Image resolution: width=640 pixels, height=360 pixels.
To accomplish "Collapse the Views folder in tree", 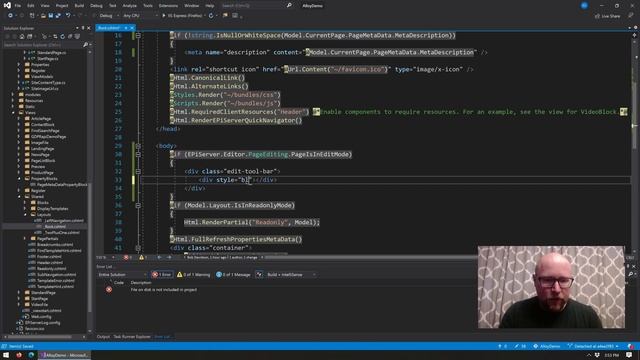I will (x=13, y=113).
